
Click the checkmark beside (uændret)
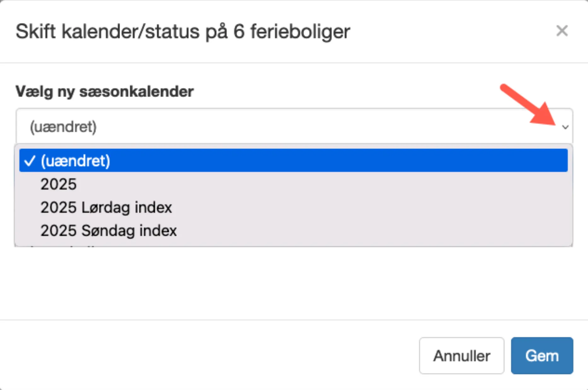30,161
